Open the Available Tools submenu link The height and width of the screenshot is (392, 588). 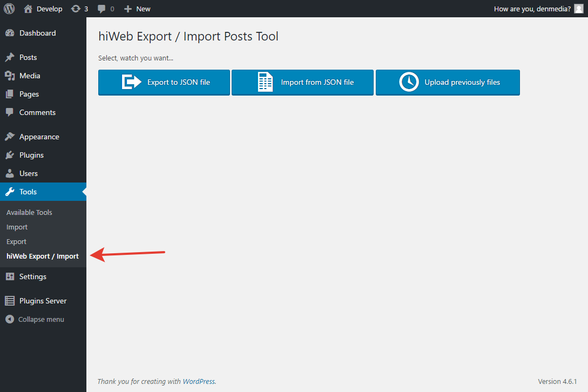pyautogui.click(x=29, y=212)
